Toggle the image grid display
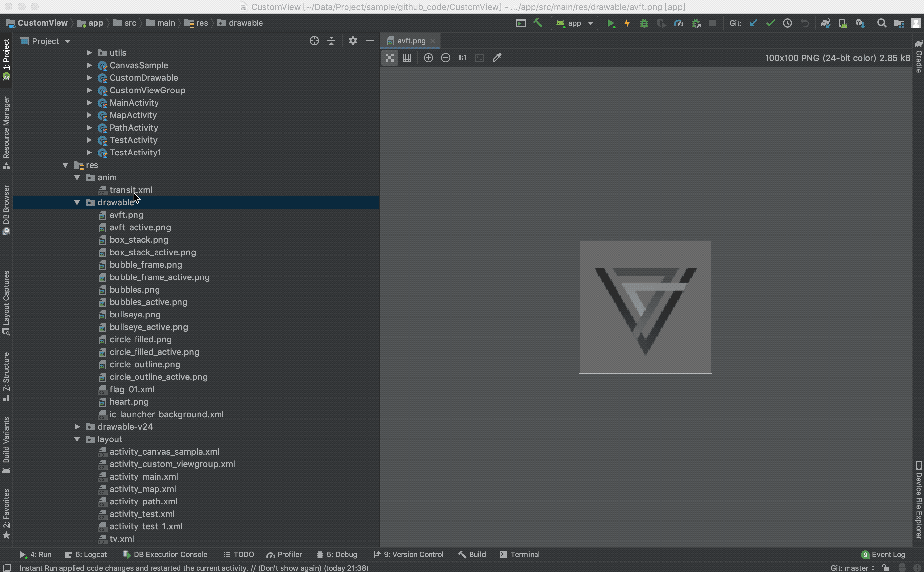The image size is (924, 572). pos(407,57)
